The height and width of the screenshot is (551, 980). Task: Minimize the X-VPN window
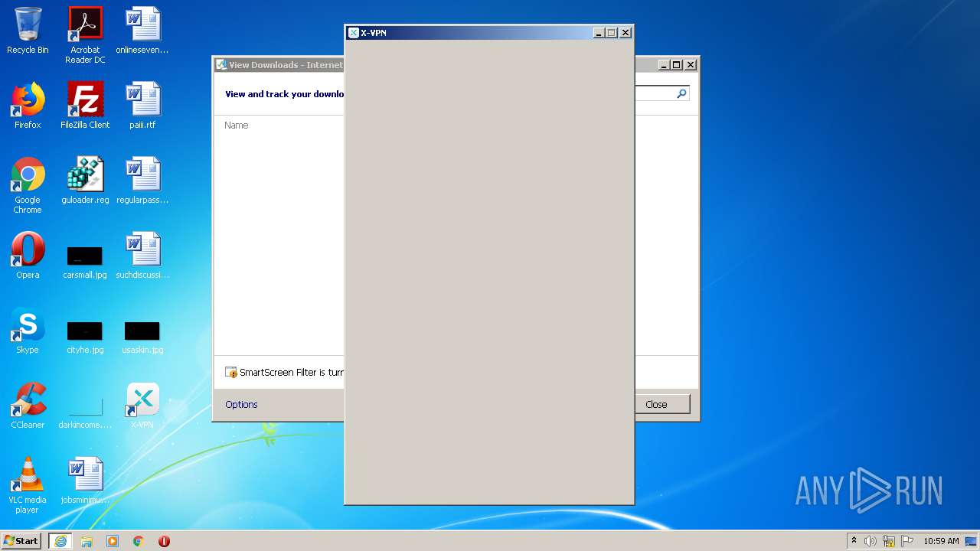[x=599, y=33]
